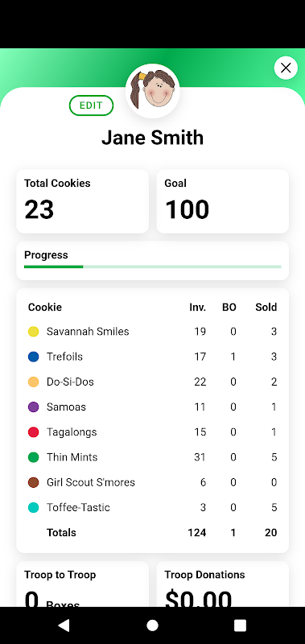The height and width of the screenshot is (644, 305).
Task: Tap the Android back navigation button
Action: [x=64, y=625]
